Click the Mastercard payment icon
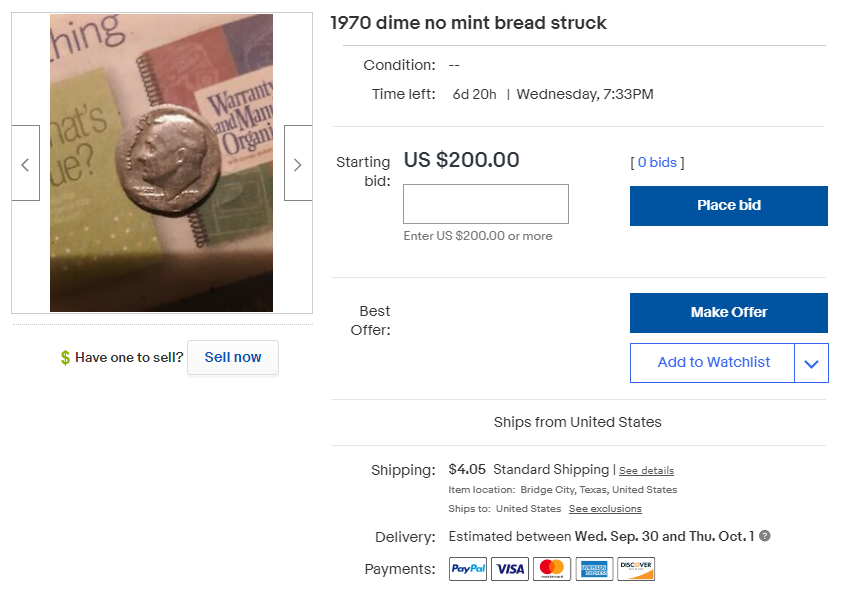This screenshot has width=844, height=594. (552, 569)
